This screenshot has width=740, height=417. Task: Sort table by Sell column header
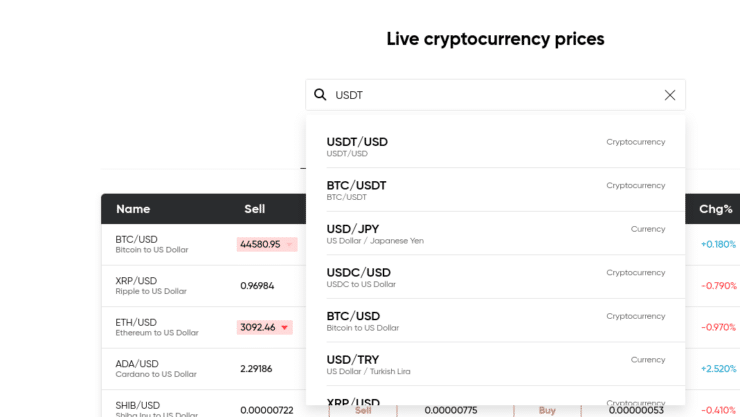(254, 209)
